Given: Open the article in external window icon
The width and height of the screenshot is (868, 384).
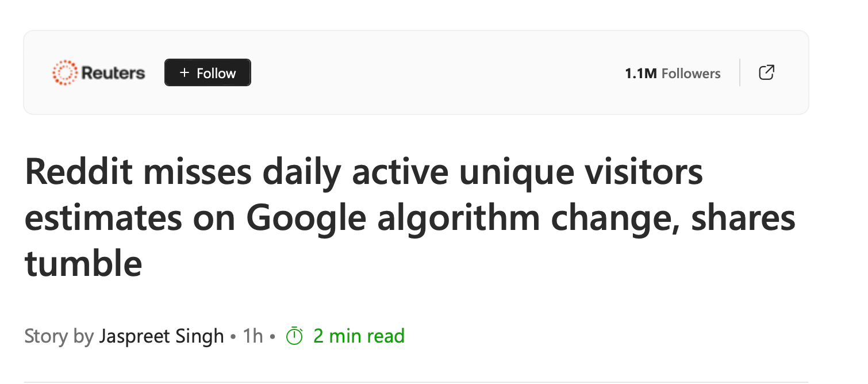Looking at the screenshot, I should [x=766, y=72].
